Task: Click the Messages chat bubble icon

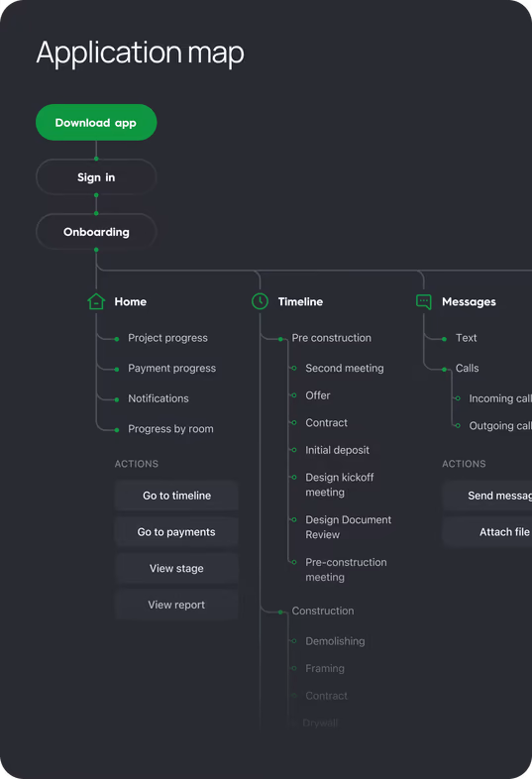Action: (x=424, y=301)
